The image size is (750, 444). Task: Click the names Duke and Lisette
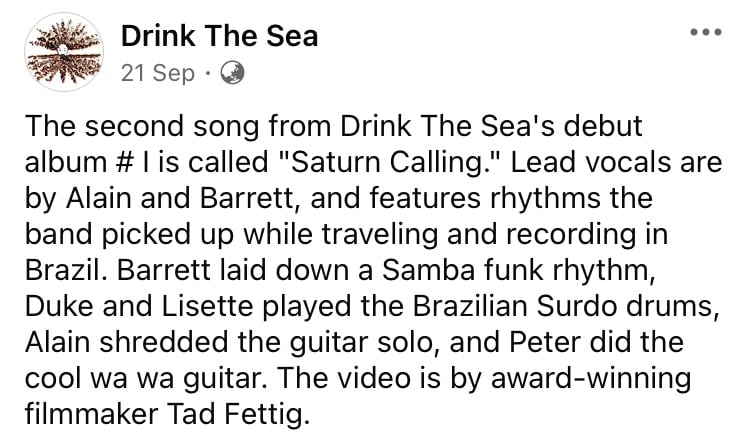(x=139, y=306)
